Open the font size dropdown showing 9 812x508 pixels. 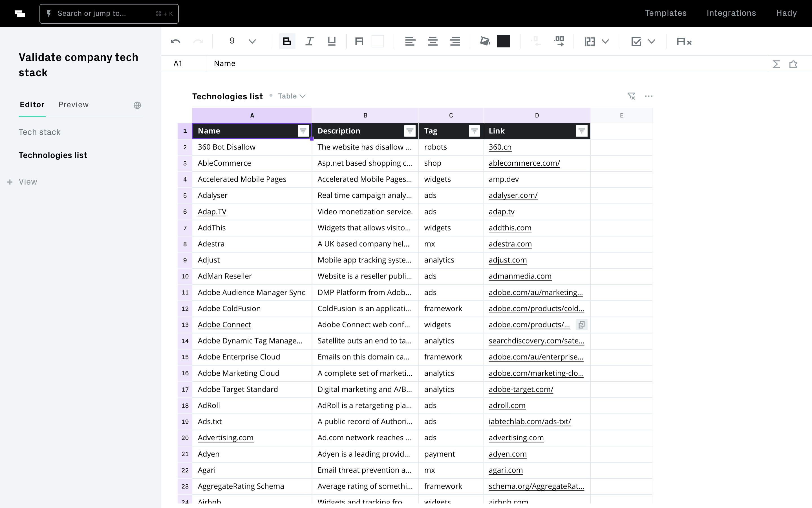tap(242, 41)
